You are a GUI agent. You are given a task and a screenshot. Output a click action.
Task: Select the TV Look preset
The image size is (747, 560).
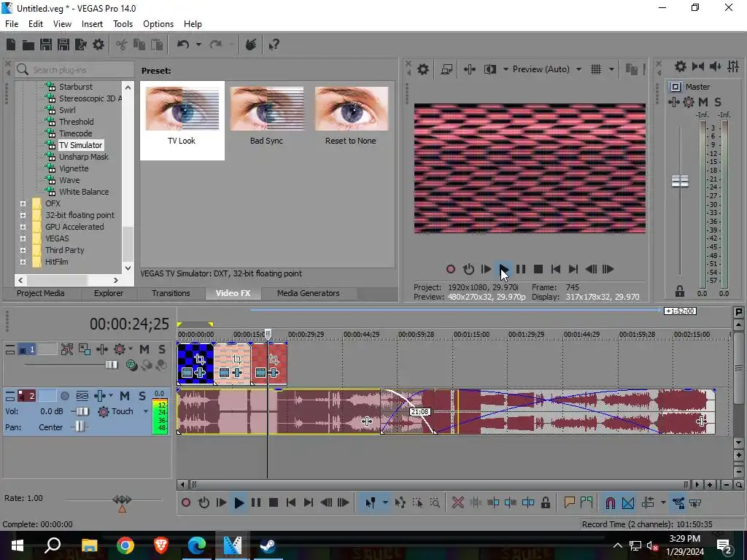tap(182, 120)
